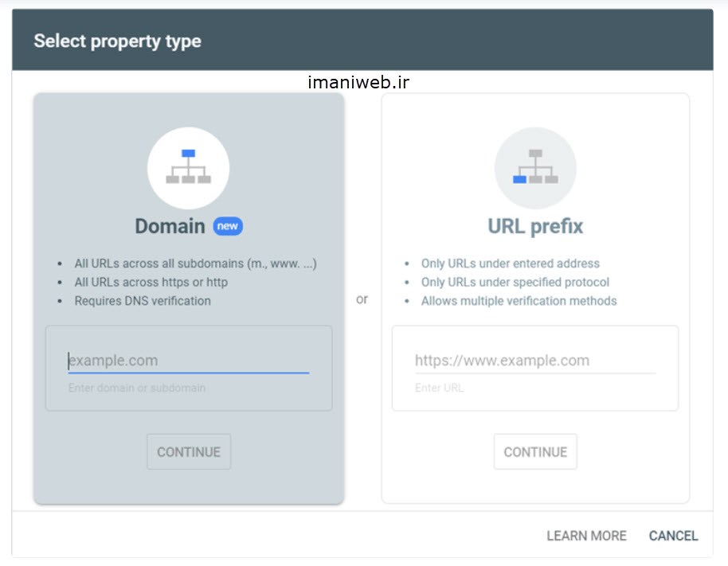Open the LEARN MORE link

[x=586, y=536]
